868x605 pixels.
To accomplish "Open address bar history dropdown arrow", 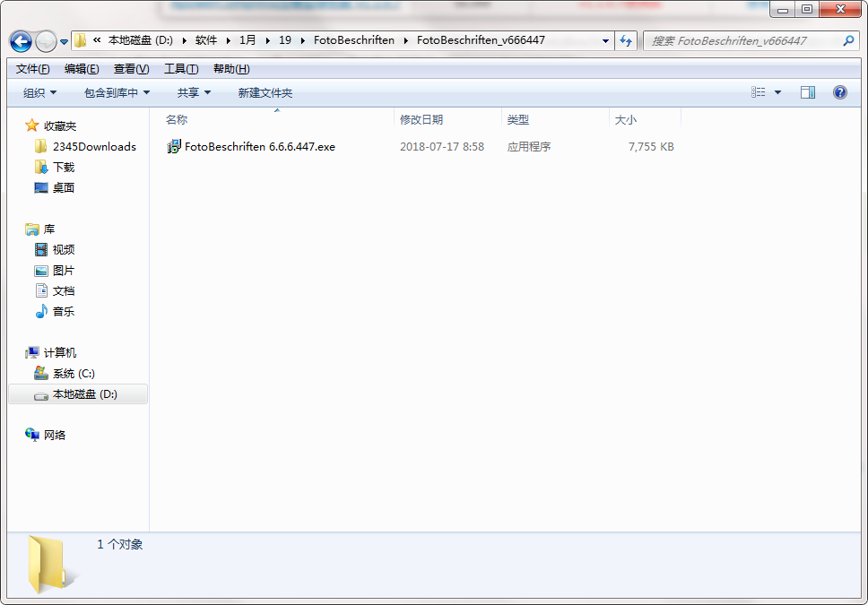I will coord(605,41).
